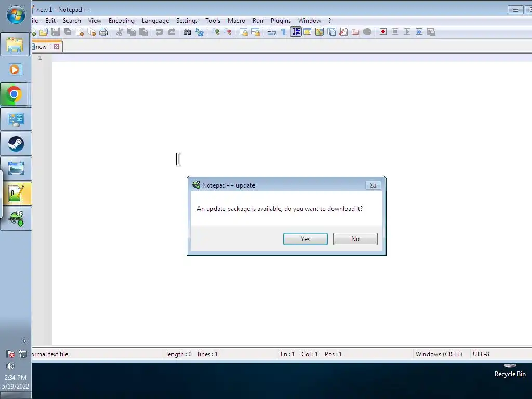
Task: Toggle the indent guide icon
Action: point(296,32)
